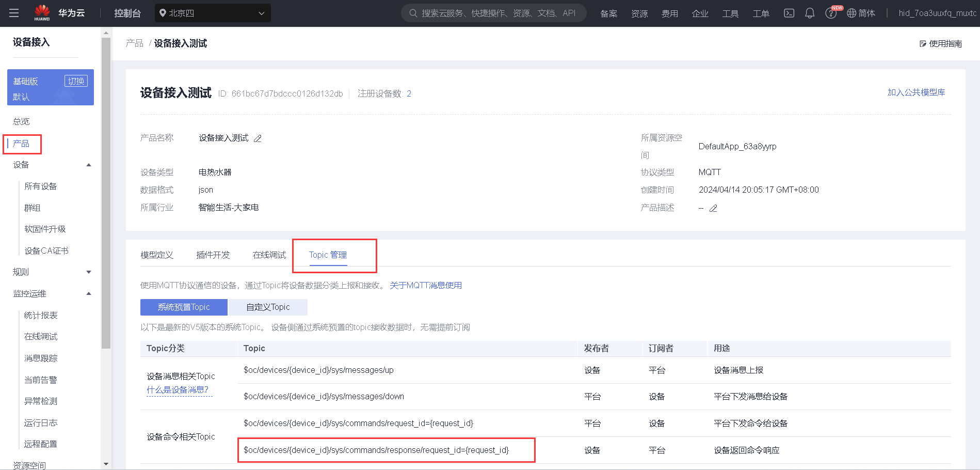
Task: Show the 系统预置Topic list
Action: pyautogui.click(x=184, y=307)
